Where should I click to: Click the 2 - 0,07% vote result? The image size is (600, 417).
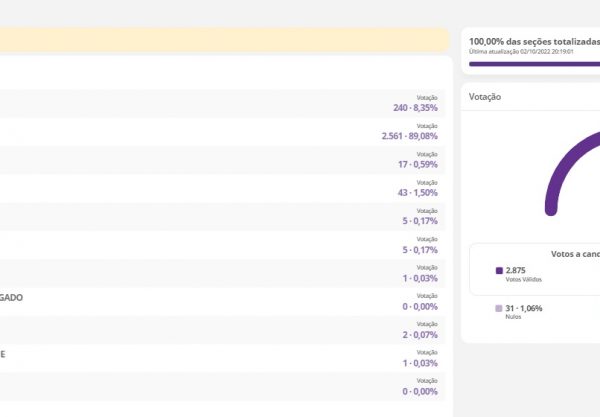419,334
